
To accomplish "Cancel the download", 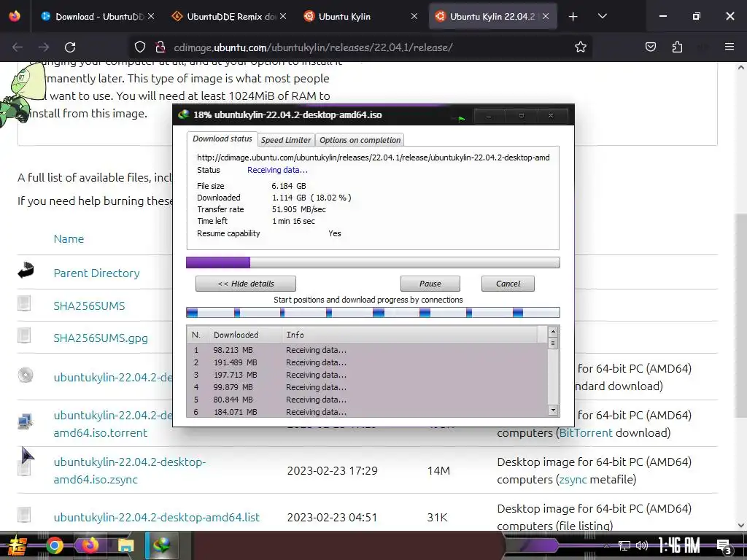I will click(x=508, y=284).
